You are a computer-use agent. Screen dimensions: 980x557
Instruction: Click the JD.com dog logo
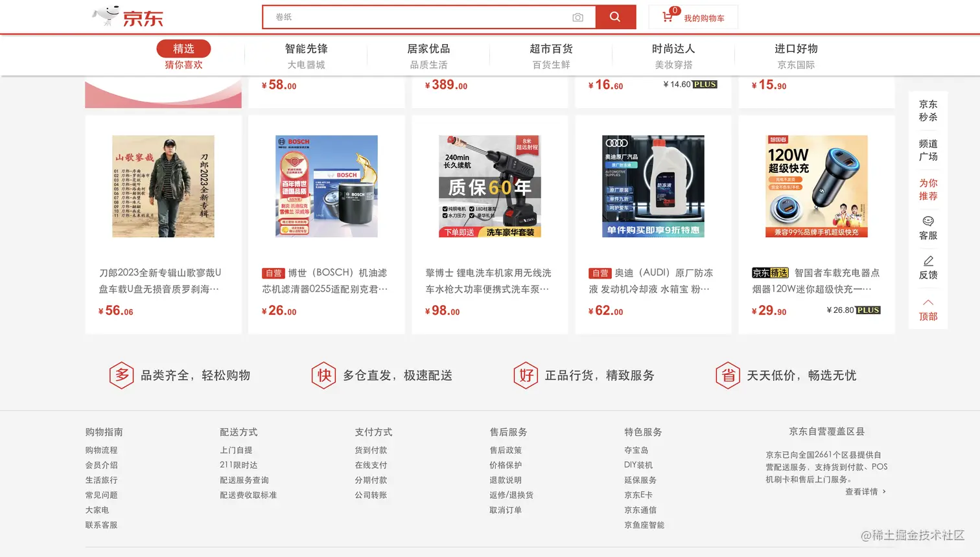click(x=127, y=16)
